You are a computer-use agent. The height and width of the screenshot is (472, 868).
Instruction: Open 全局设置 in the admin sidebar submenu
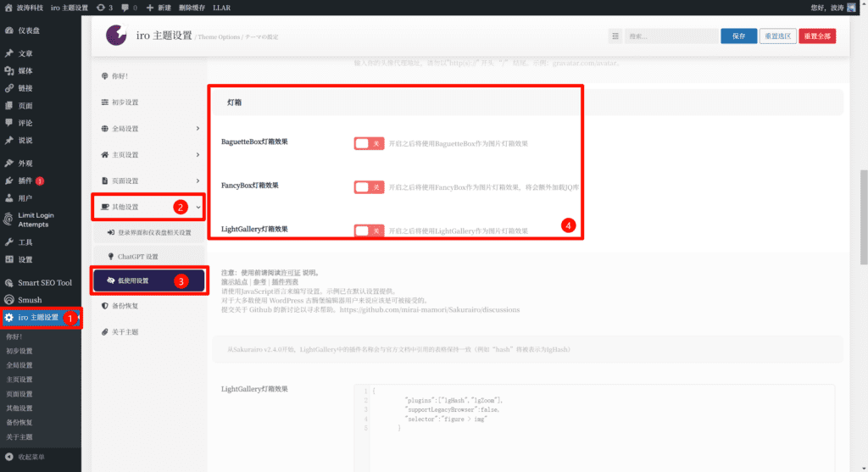pos(19,365)
